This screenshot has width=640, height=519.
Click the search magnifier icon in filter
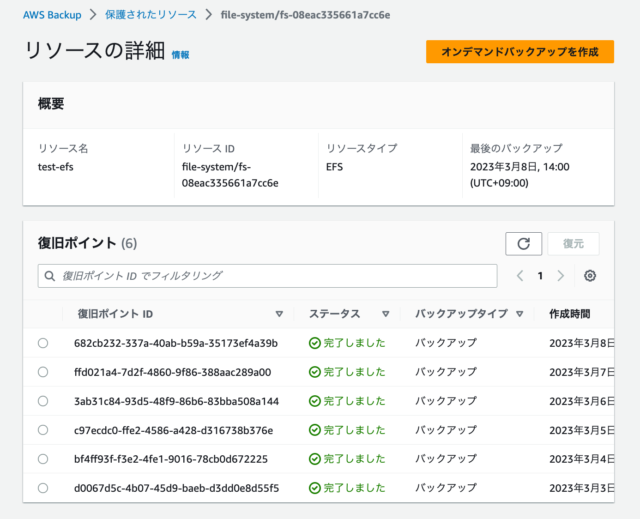tap(50, 276)
